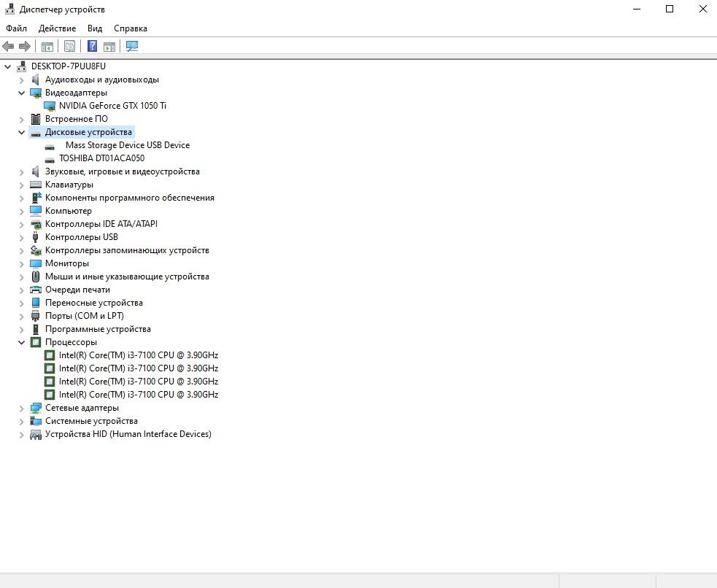Maximize the Device Manager window

670,9
